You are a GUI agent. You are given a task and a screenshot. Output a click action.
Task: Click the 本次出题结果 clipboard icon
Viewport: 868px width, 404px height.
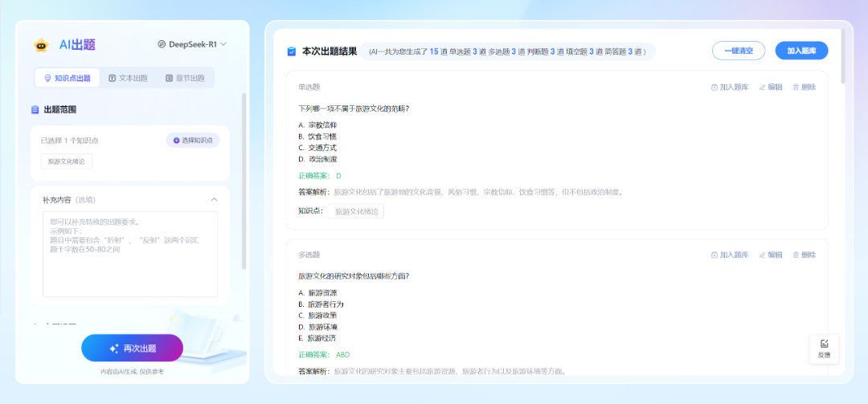tap(292, 51)
